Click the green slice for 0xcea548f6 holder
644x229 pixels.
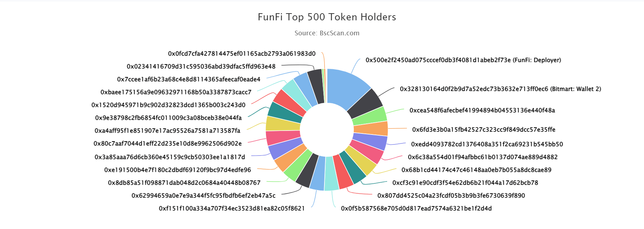[x=370, y=116]
